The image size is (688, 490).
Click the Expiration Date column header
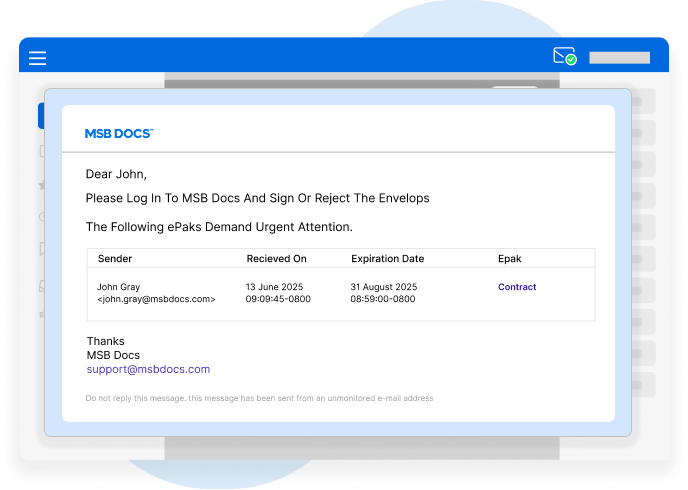click(387, 259)
